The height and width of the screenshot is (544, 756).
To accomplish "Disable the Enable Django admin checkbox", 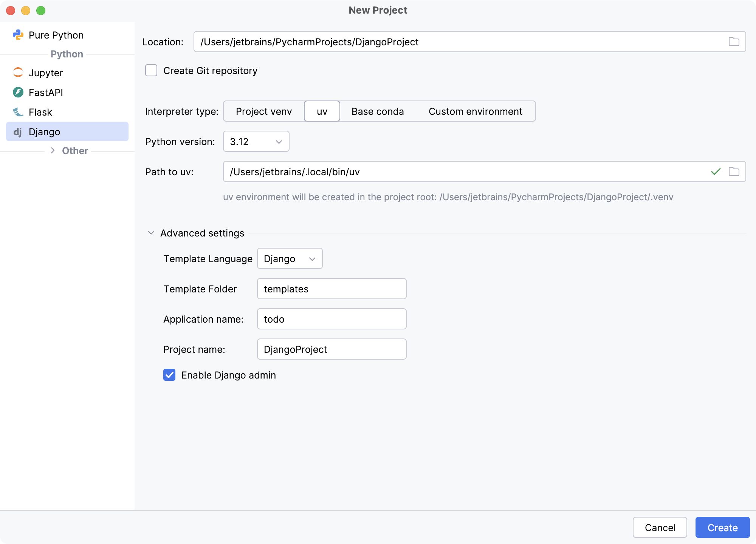I will (169, 375).
